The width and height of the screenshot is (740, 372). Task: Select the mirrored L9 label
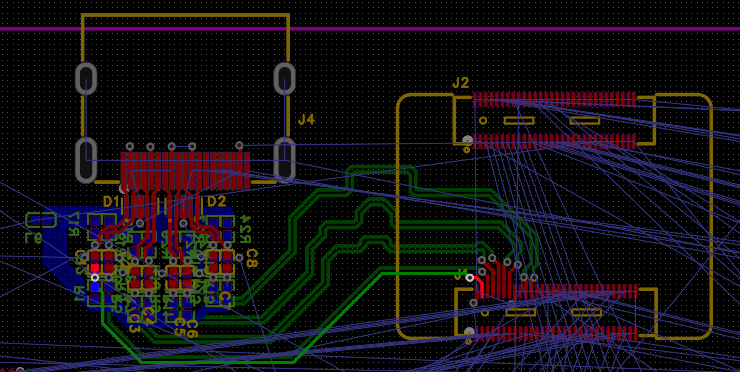[x=34, y=237]
